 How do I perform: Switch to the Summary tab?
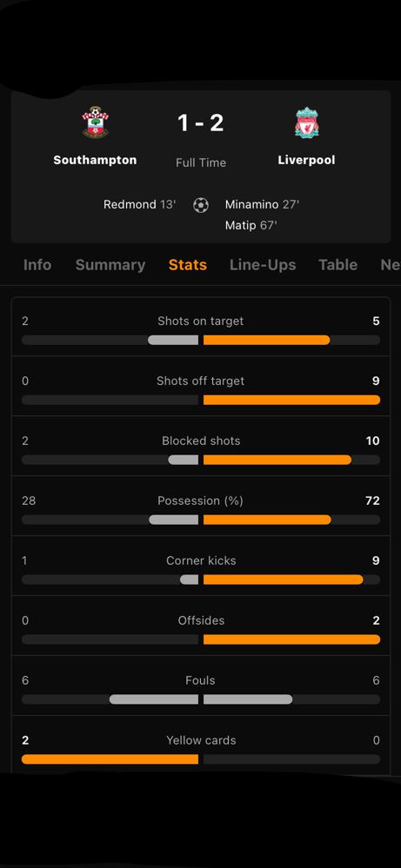point(110,265)
